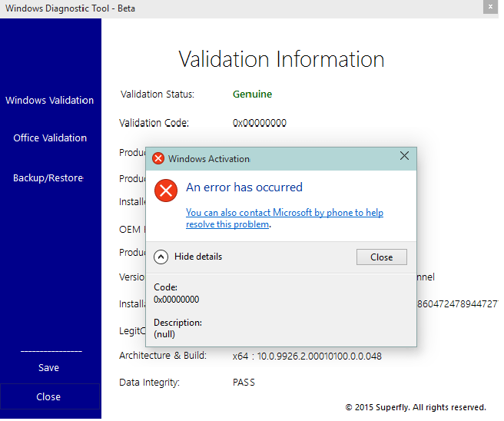Select the Validation Code value 0x00000000
Image resolution: width=504 pixels, height=421 pixels.
pyautogui.click(x=260, y=123)
